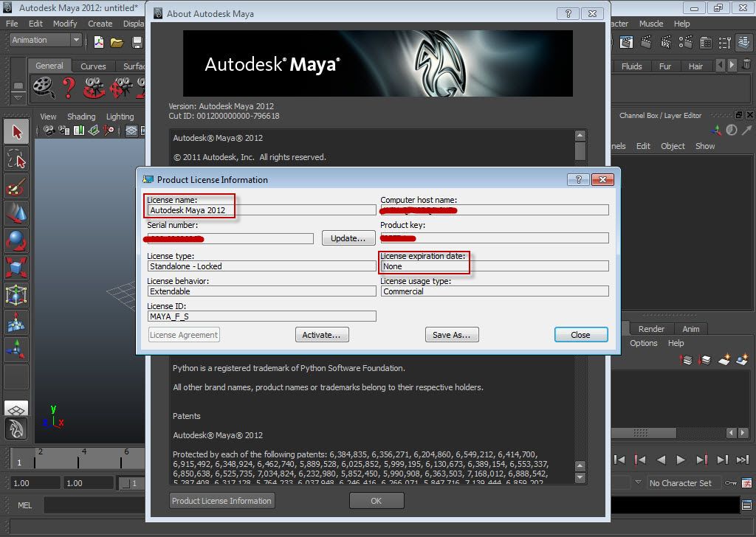Click Update... next to serial number

(x=348, y=238)
